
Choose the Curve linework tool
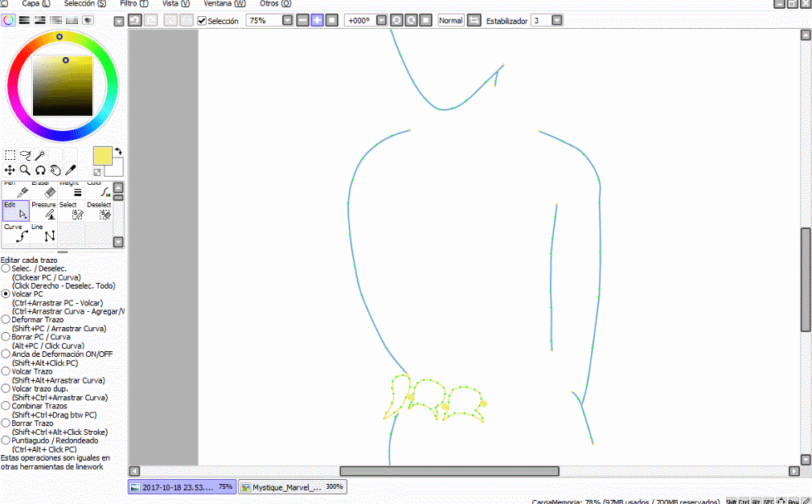(15, 233)
